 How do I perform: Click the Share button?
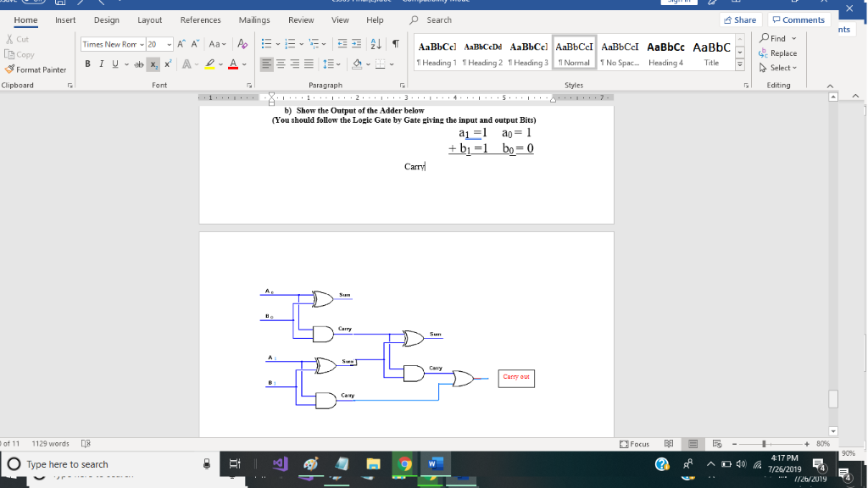tap(739, 19)
